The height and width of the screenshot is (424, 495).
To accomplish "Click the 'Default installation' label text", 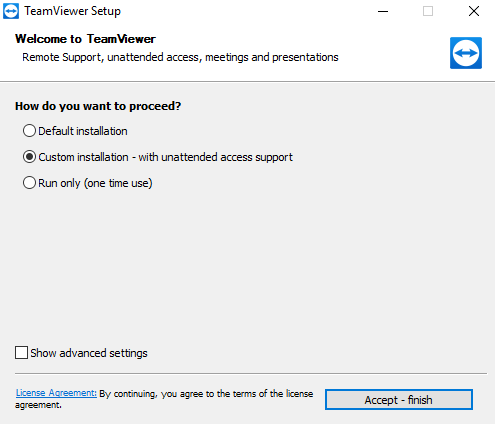I will [83, 131].
